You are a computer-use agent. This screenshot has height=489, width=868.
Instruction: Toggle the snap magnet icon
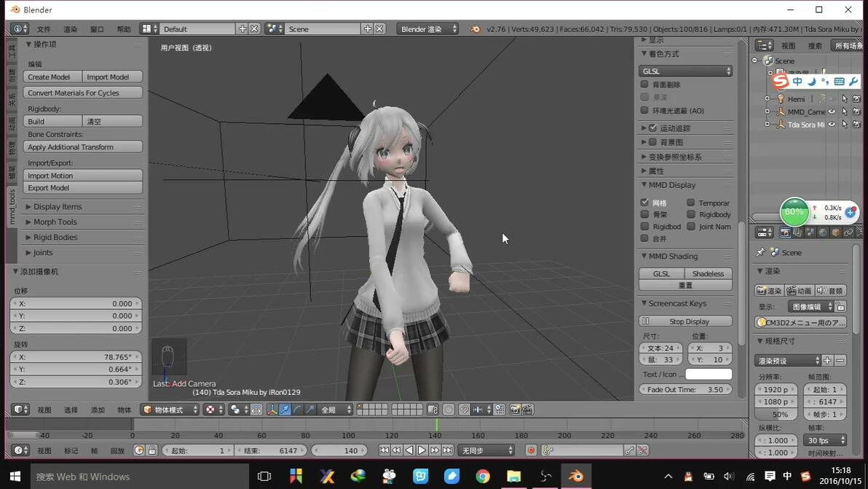(x=464, y=410)
